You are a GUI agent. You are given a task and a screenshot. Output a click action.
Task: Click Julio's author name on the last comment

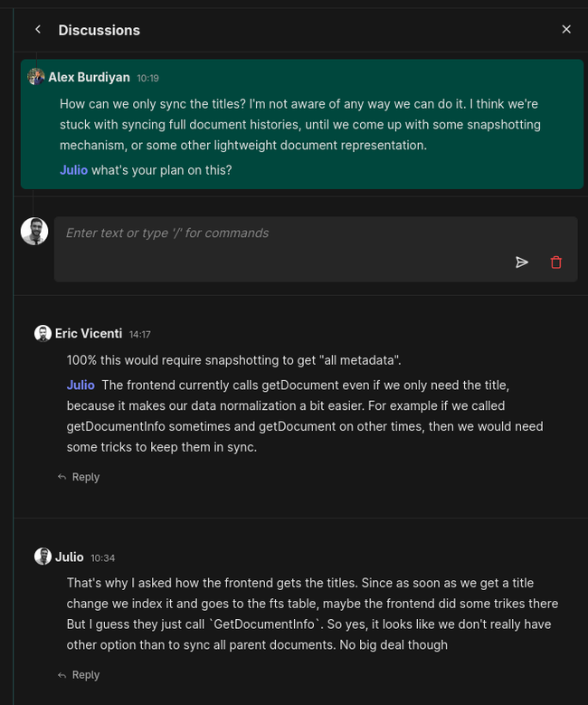click(x=70, y=557)
